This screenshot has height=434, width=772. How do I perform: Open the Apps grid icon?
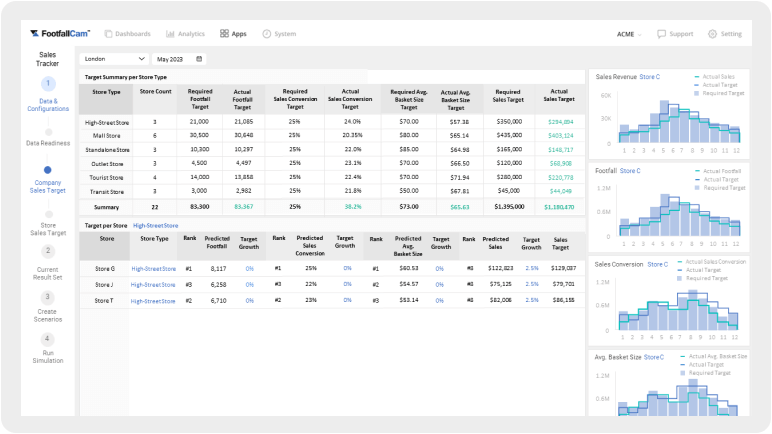pyautogui.click(x=224, y=33)
